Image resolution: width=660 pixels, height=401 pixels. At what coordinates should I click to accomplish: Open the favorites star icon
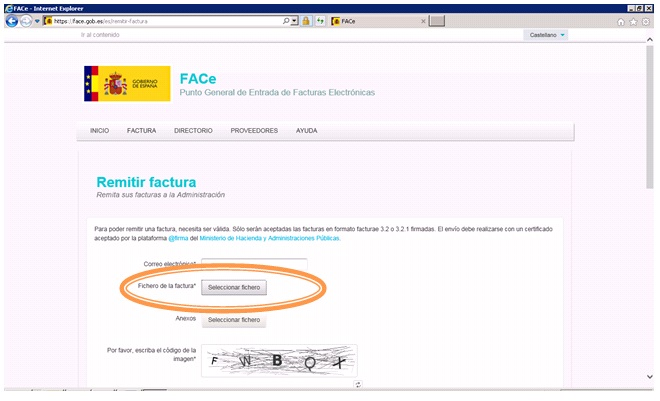tap(634, 21)
